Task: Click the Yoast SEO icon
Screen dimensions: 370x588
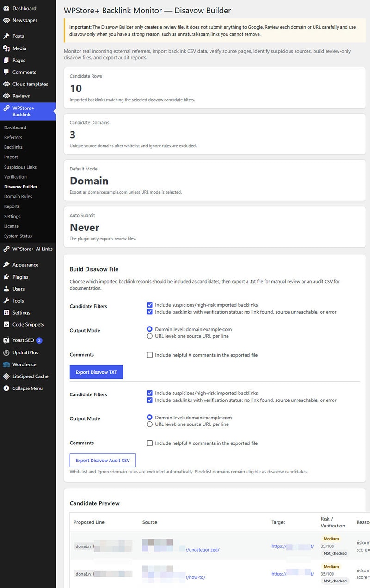Action: point(6,340)
